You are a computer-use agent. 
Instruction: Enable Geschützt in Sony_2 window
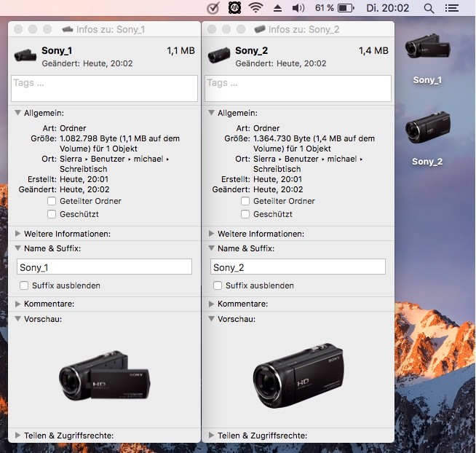(245, 214)
